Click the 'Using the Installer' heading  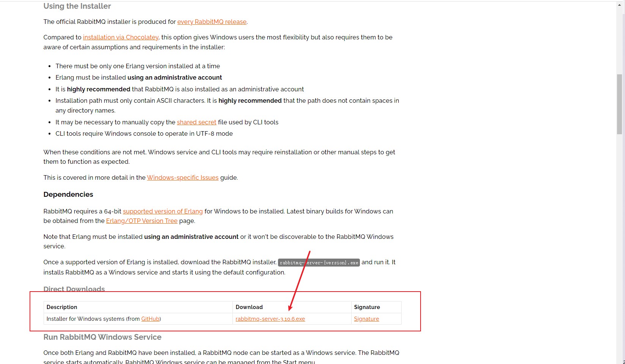pyautogui.click(x=77, y=6)
